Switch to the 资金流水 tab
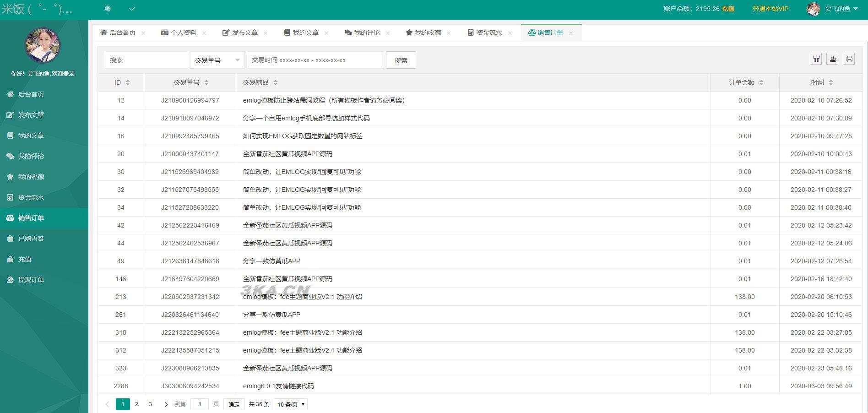Viewport: 868px width, 413px height. click(488, 33)
